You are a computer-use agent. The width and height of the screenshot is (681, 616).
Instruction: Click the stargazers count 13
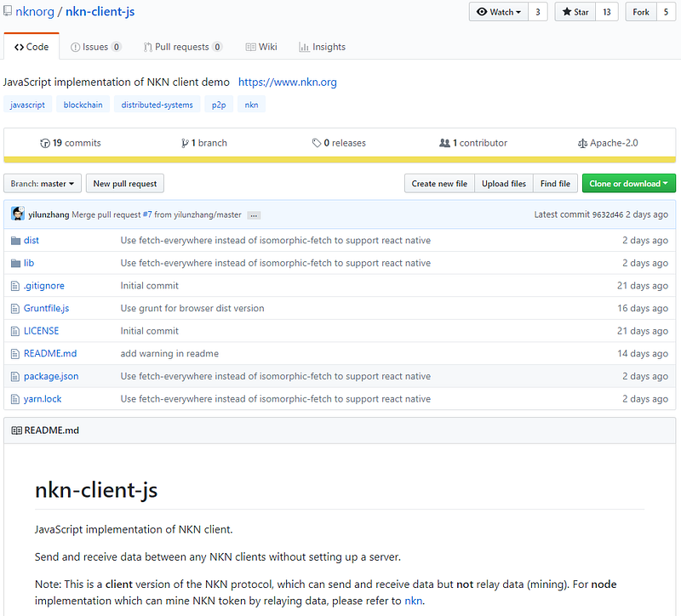(x=607, y=12)
